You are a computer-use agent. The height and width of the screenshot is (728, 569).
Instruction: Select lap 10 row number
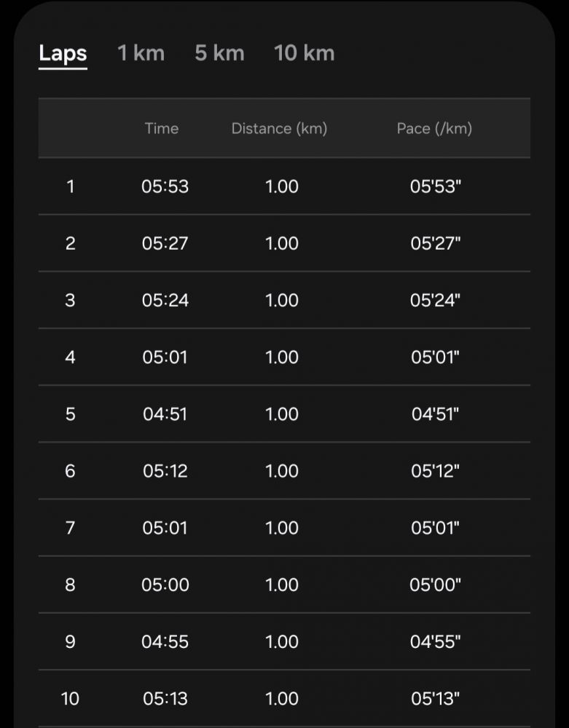[x=70, y=699]
